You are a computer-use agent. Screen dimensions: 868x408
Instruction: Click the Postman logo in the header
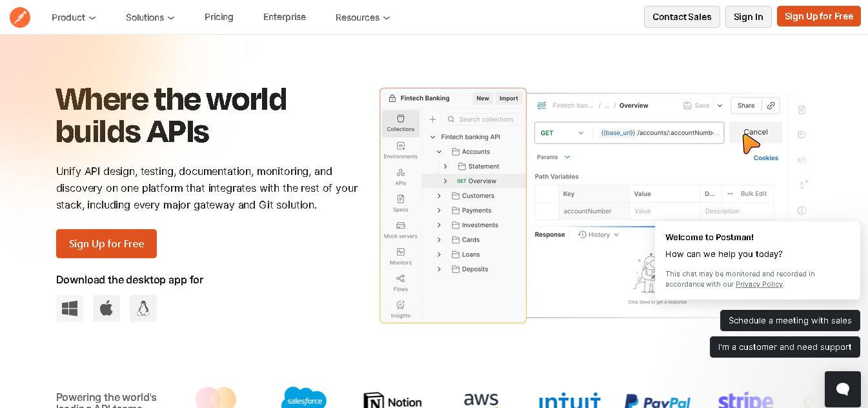click(x=20, y=17)
